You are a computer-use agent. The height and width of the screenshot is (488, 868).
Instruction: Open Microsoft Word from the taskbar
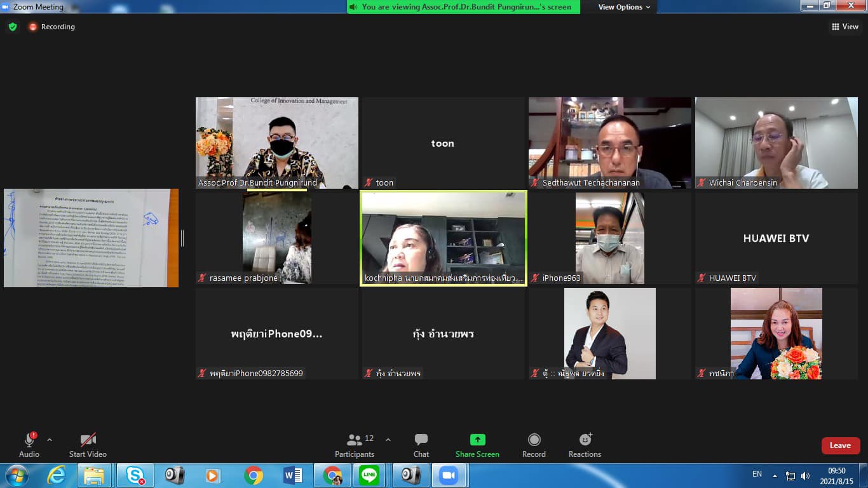(293, 475)
